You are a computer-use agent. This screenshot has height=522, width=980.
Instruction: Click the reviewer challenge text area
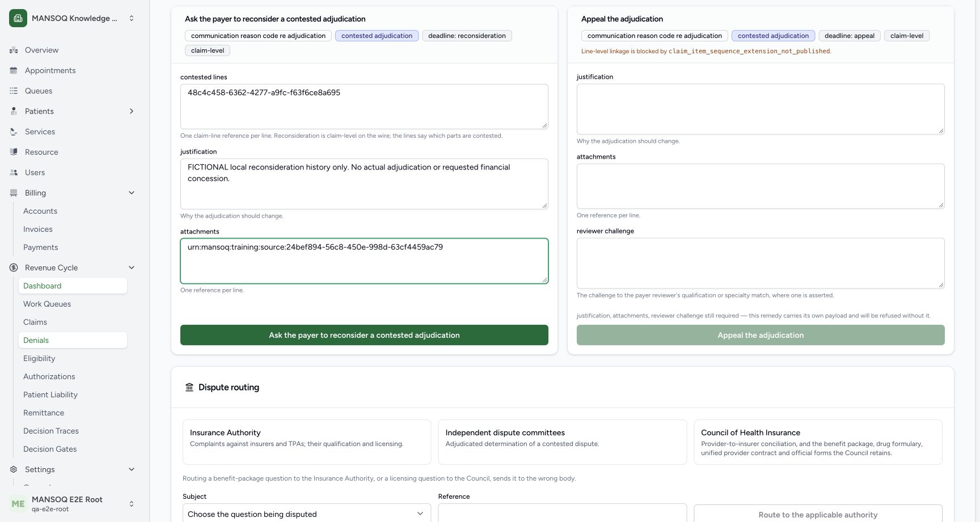tap(761, 263)
